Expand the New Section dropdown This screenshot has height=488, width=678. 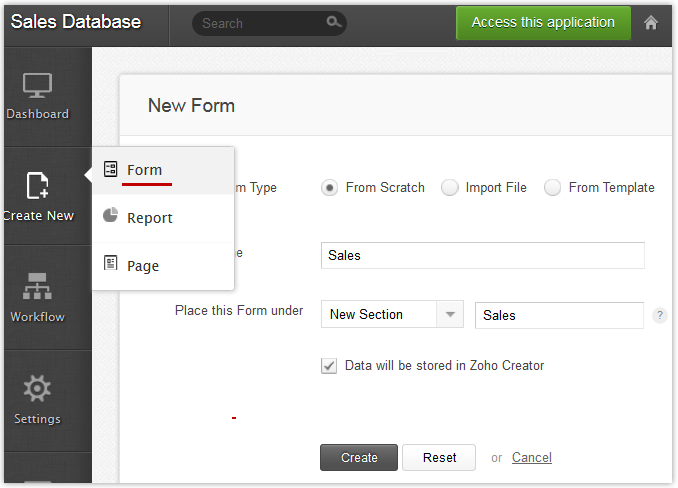[450, 315]
